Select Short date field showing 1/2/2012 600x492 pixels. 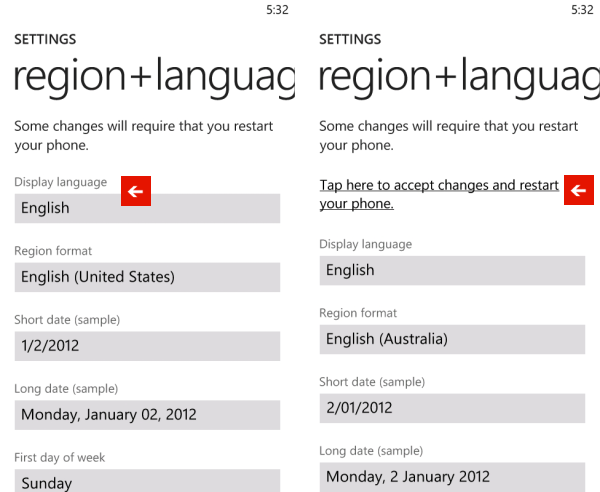(147, 346)
